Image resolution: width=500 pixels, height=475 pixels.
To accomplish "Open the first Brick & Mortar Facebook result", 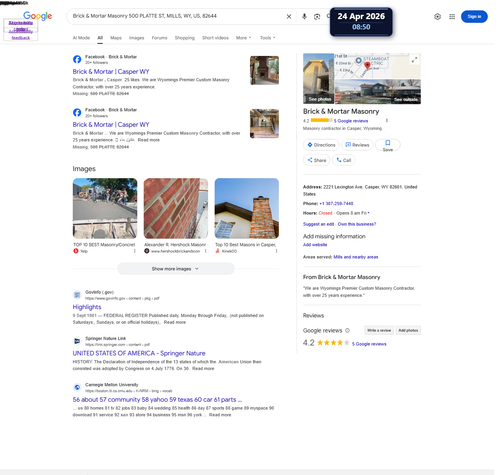I will (x=111, y=71).
